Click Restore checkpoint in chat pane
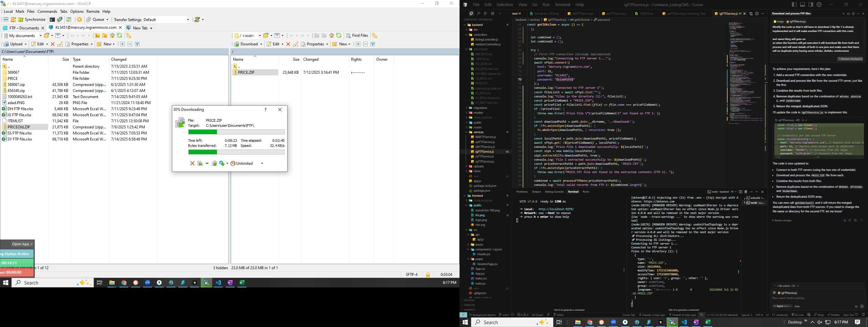 pos(850,59)
